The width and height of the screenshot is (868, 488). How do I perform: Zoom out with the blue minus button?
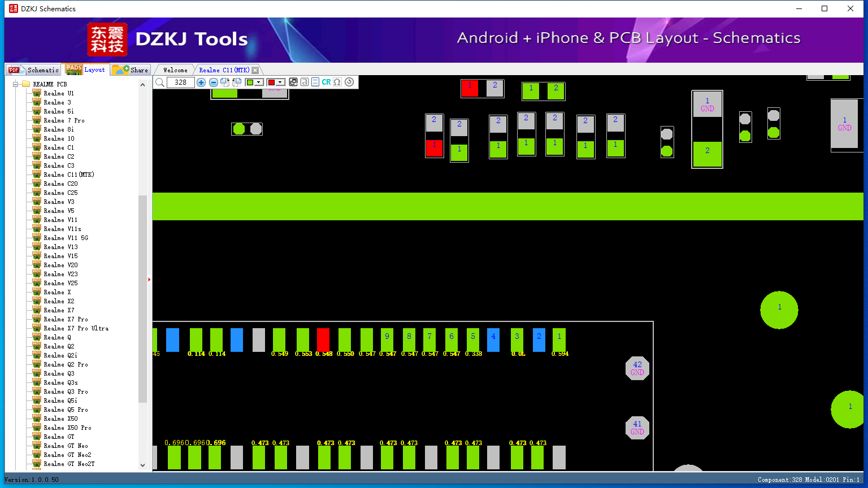point(214,82)
